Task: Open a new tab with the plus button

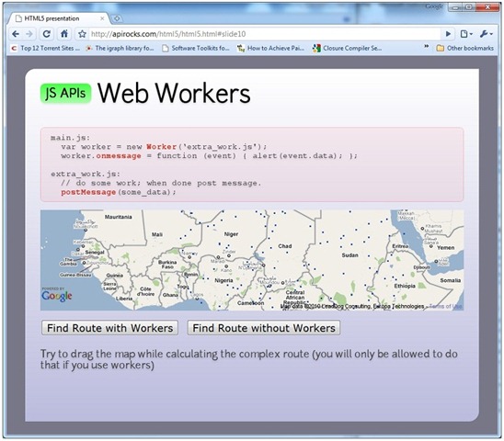Action: [x=117, y=18]
